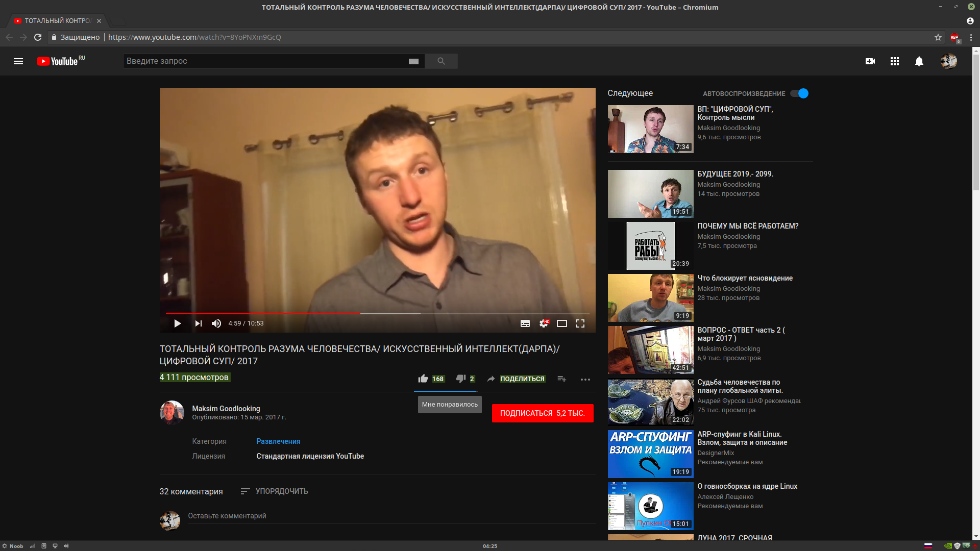The width and height of the screenshot is (980, 551).
Task: Open Maksim Goodlooking channel name link
Action: pyautogui.click(x=226, y=409)
